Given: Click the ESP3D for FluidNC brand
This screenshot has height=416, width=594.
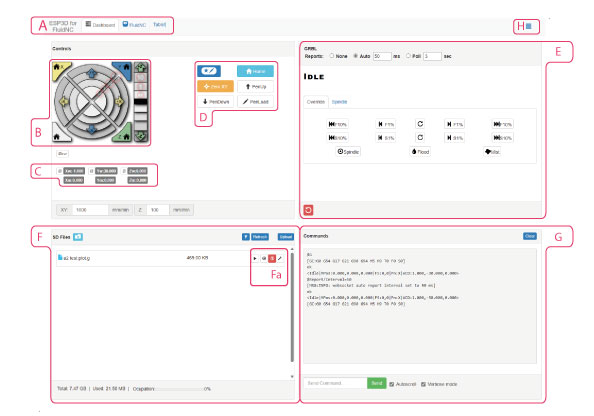Looking at the screenshot, I should click(x=63, y=26).
